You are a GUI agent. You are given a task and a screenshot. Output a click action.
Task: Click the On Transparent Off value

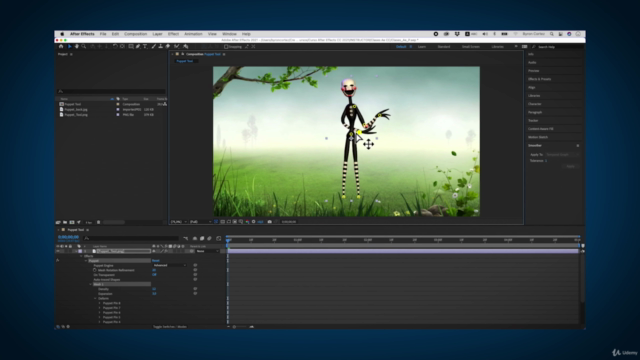(154, 275)
